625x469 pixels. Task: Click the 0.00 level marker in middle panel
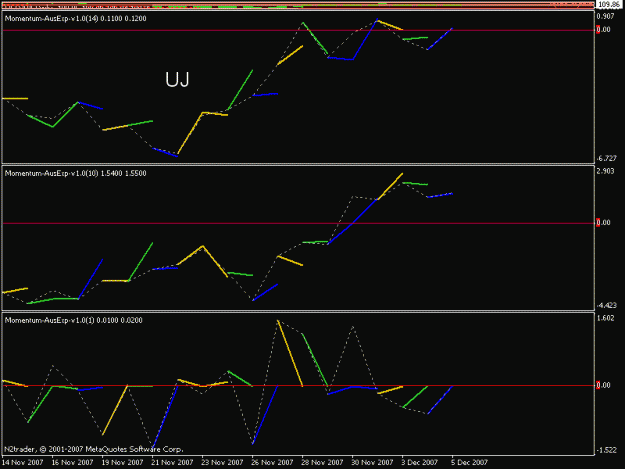(603, 222)
